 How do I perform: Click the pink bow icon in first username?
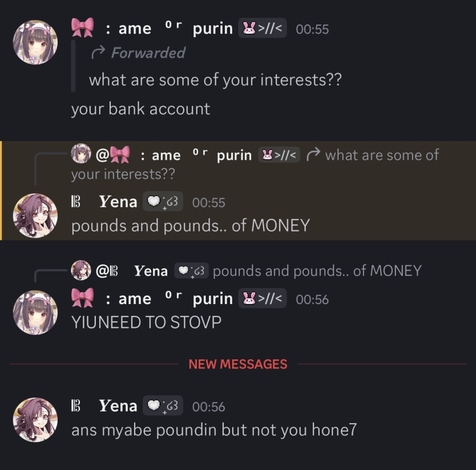point(82,27)
